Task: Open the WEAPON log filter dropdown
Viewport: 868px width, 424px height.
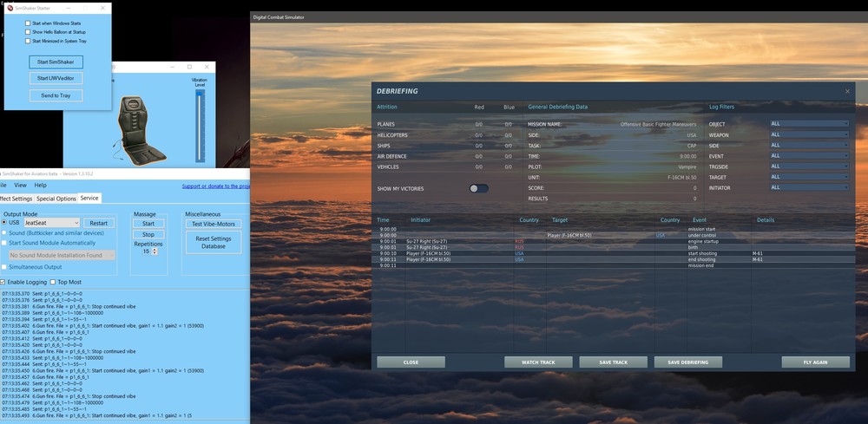Action: 809,134
